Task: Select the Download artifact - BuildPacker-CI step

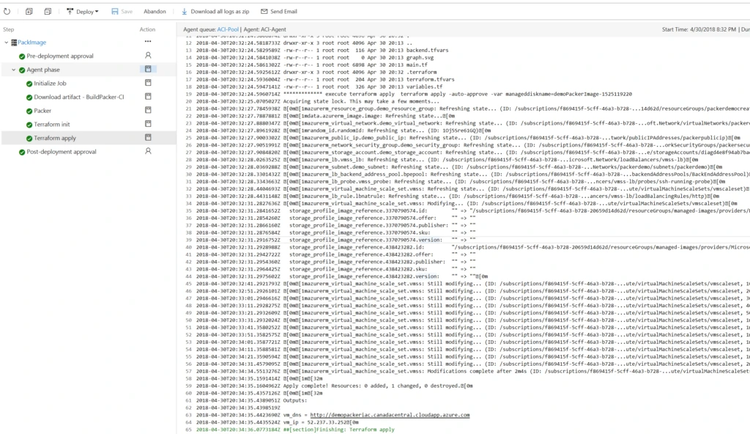Action: 78,97
